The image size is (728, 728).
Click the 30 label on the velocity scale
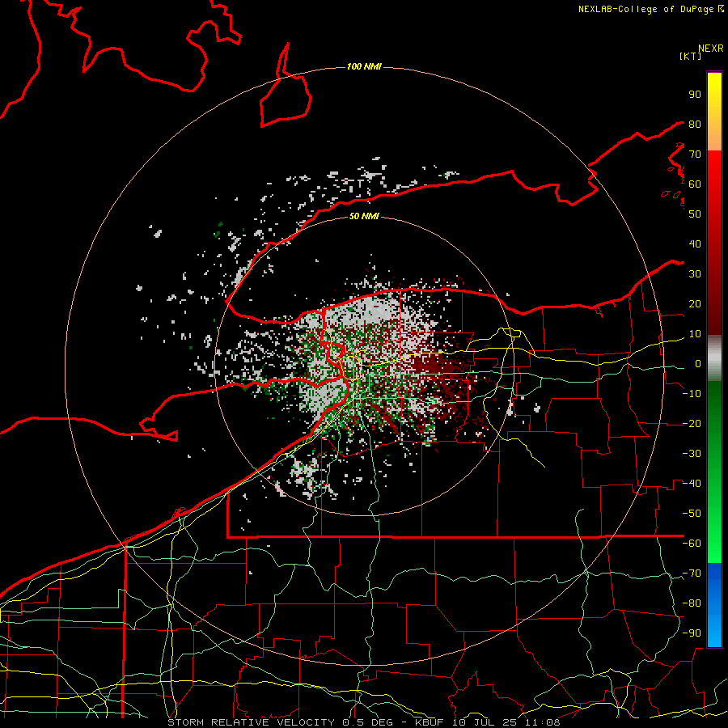click(x=695, y=274)
